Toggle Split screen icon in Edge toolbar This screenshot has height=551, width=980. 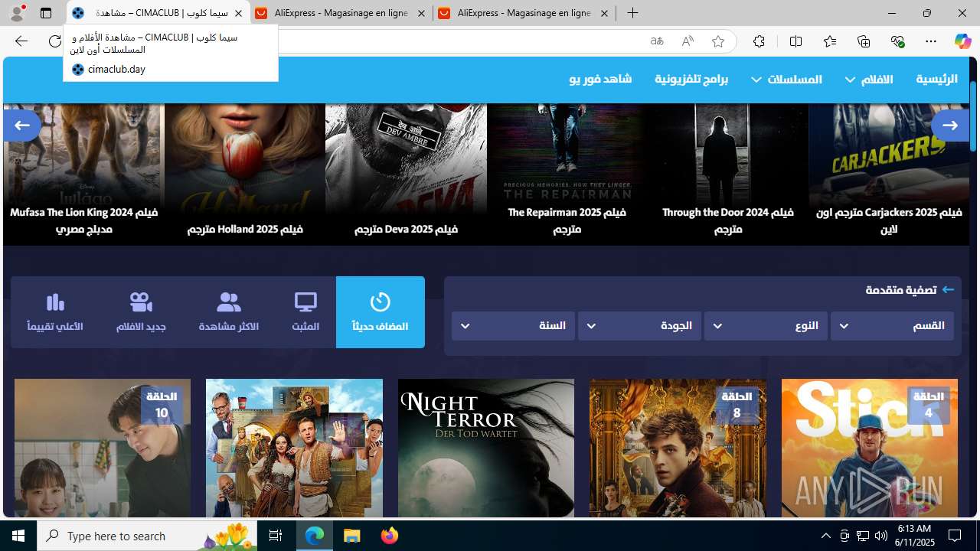click(x=795, y=41)
